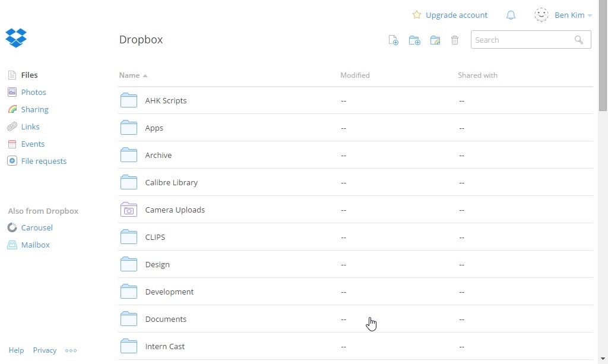Screen dimensions: 608x364
Task: Click the Upgrade account link
Action: coord(456,15)
